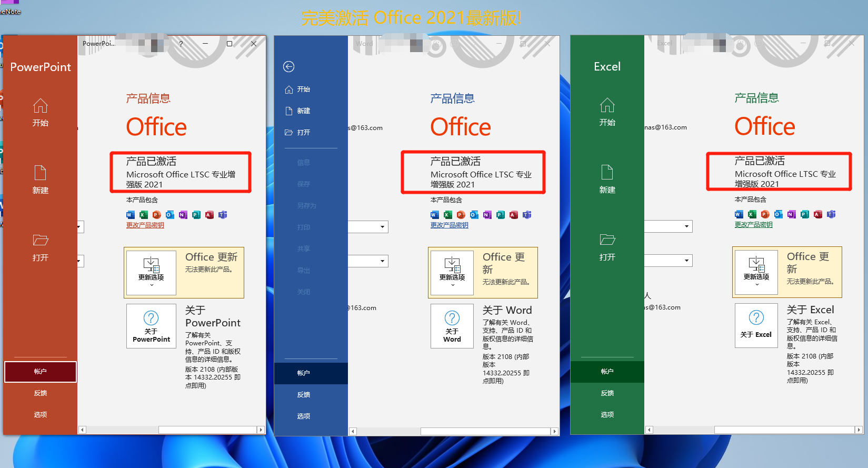Expand 更新选项 dropdown in PowerPoint window
The height and width of the screenshot is (468, 868).
click(151, 273)
